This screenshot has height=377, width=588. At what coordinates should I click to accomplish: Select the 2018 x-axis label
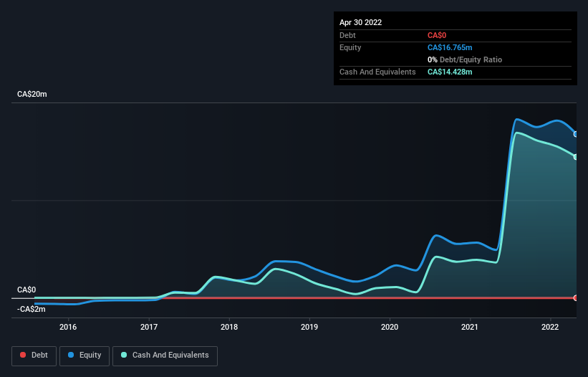pyautogui.click(x=229, y=327)
